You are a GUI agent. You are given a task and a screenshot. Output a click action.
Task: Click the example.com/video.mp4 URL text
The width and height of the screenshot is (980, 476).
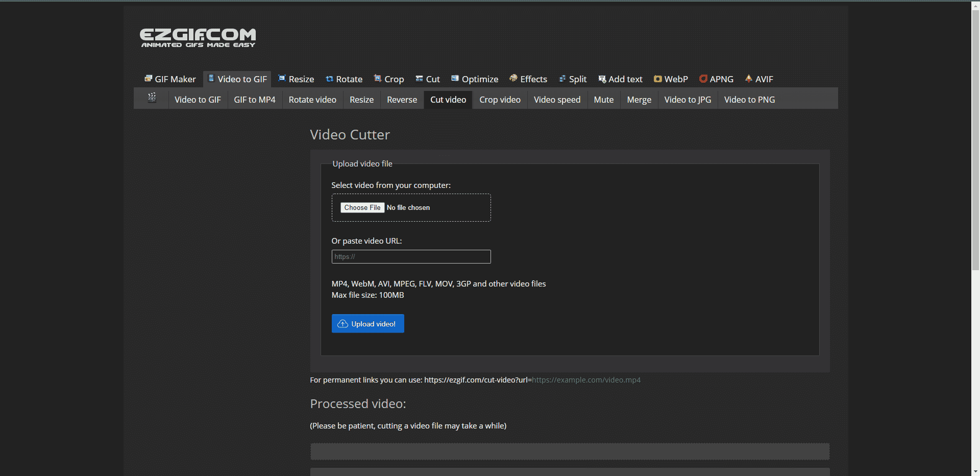586,380
